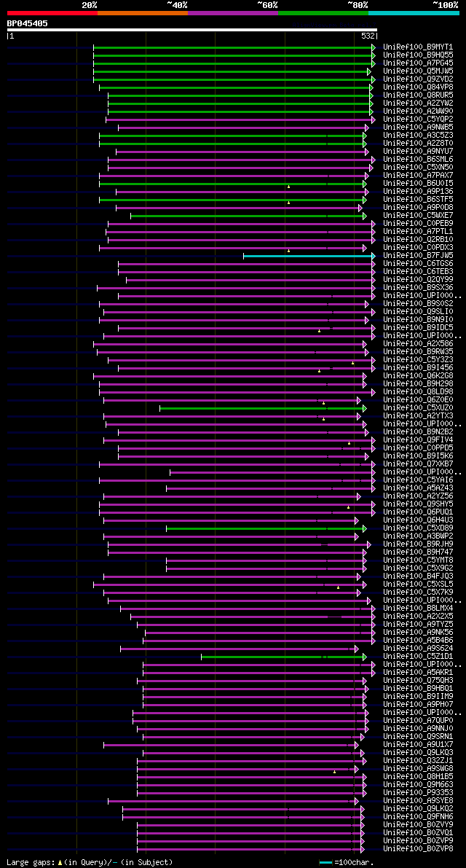Select the UniRef100_Q6H4U3 label
Viewport: 466px width, 868px height.
[x=418, y=521]
